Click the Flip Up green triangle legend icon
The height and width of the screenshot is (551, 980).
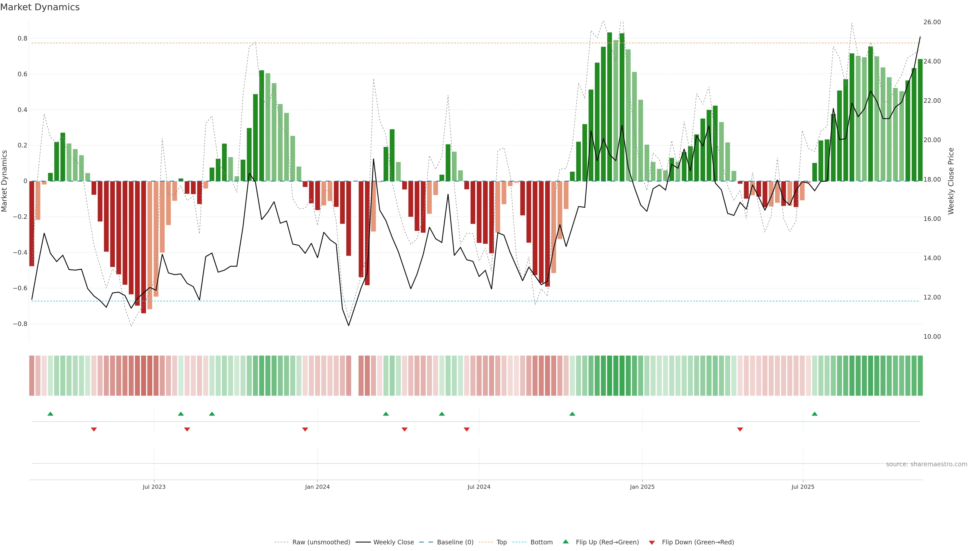[566, 542]
